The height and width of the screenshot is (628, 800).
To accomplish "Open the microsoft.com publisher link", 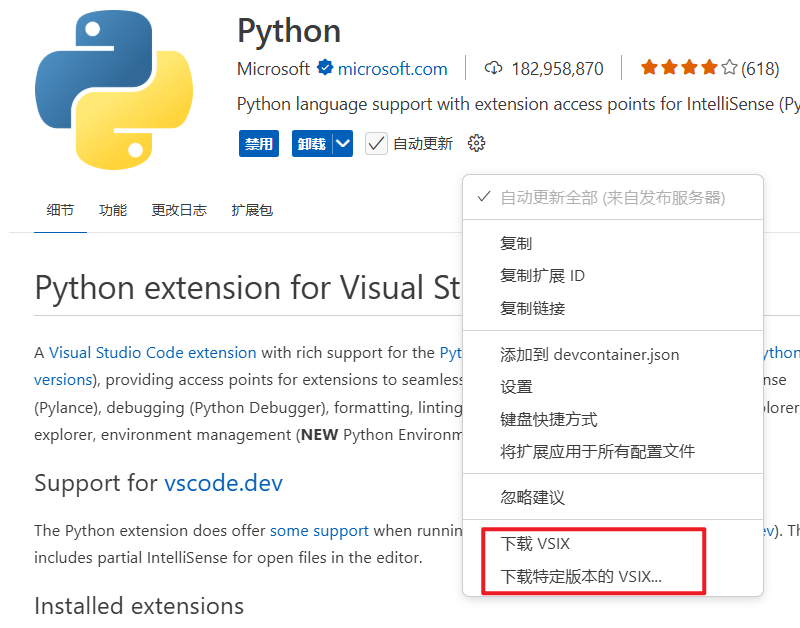I will pyautogui.click(x=392, y=68).
